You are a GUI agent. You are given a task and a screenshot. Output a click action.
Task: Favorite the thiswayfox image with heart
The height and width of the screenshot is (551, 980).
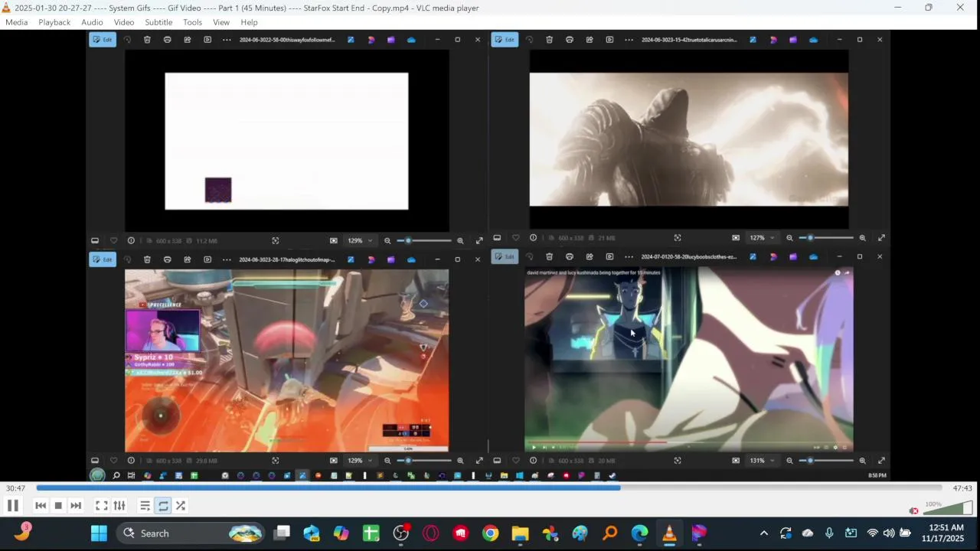(x=113, y=240)
